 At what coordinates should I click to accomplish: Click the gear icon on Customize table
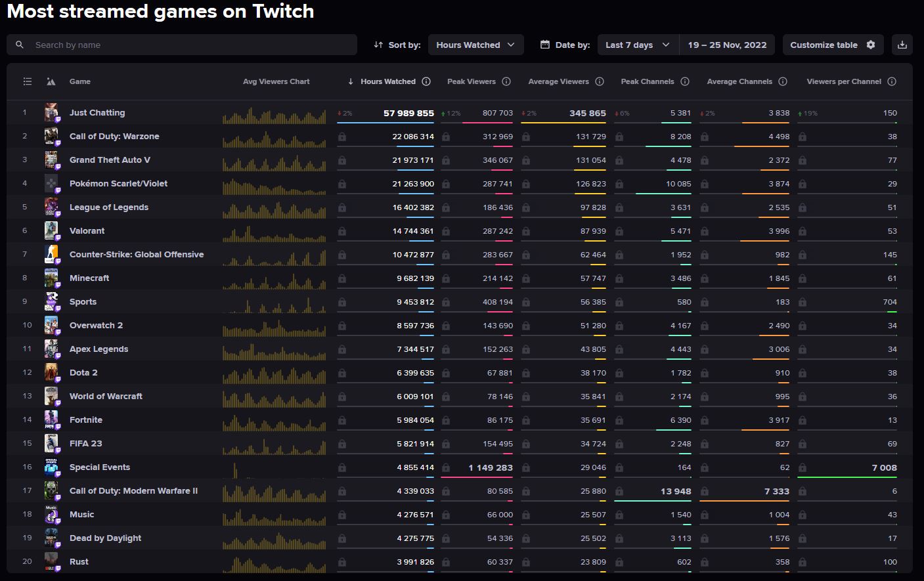(871, 45)
